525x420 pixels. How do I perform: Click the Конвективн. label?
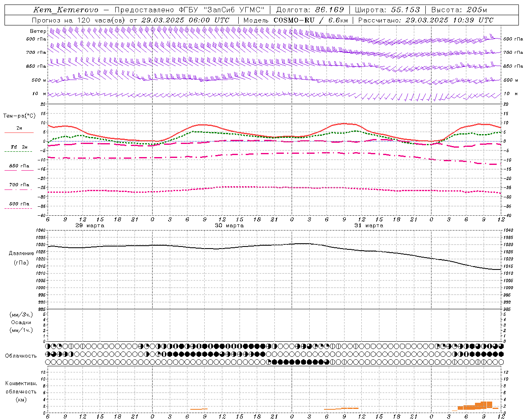coord(21,383)
